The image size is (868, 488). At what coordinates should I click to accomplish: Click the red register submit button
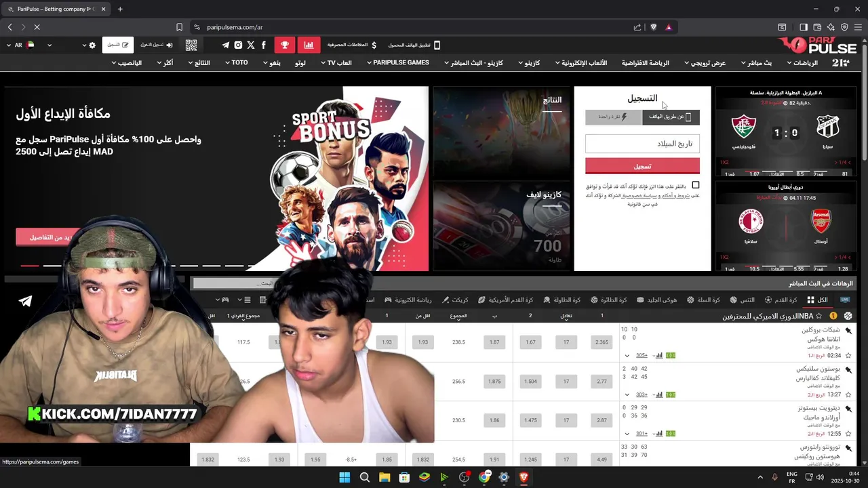pyautogui.click(x=642, y=166)
